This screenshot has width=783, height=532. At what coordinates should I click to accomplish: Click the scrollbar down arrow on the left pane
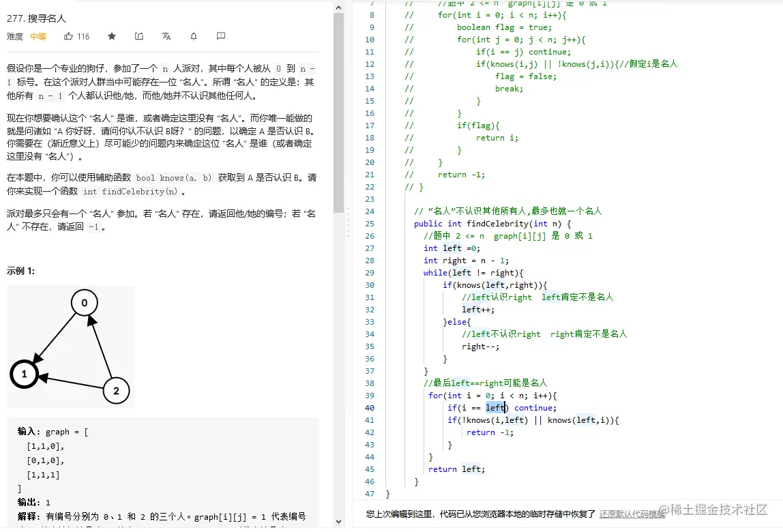(339, 522)
